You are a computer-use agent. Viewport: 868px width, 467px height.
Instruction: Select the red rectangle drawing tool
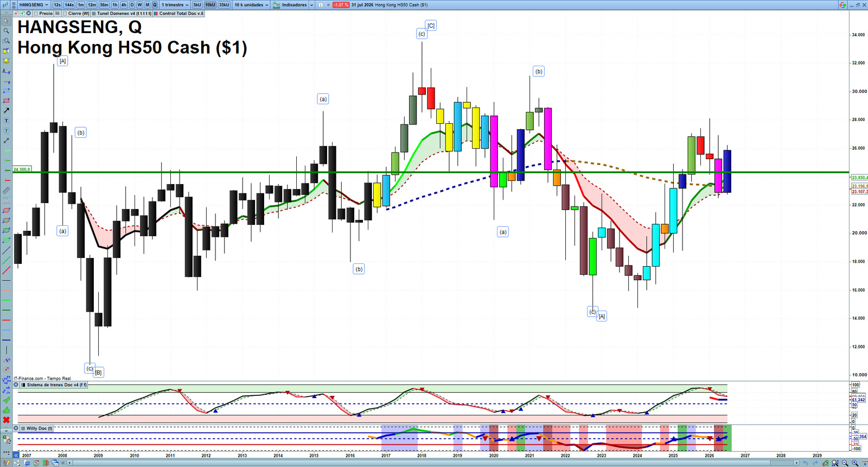6,101
